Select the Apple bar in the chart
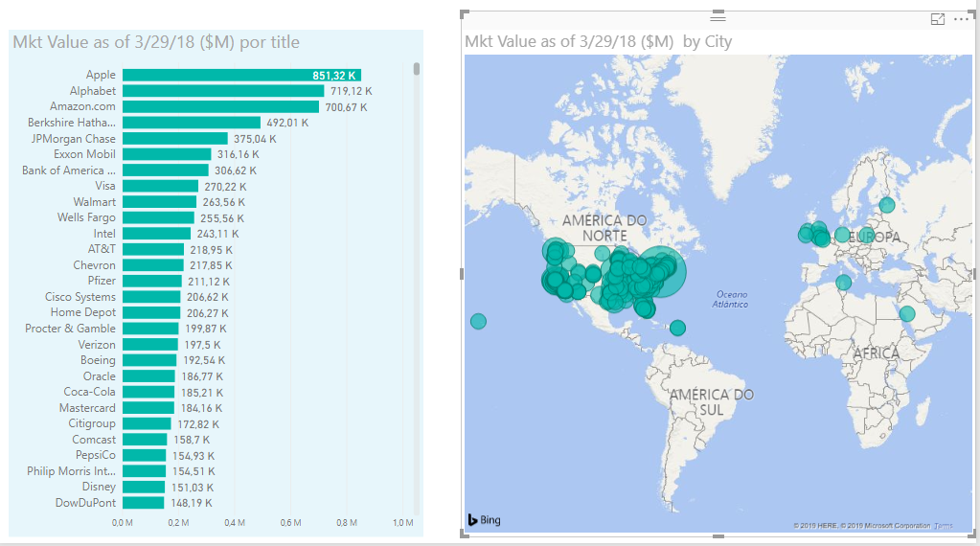 pos(241,75)
